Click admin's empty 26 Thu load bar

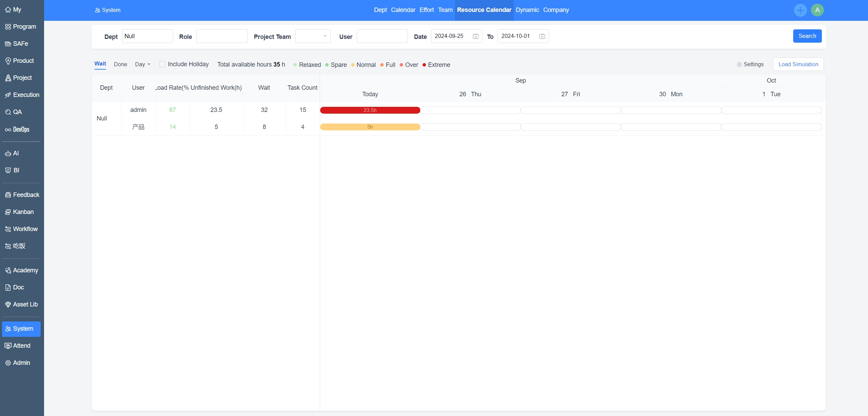coord(470,110)
